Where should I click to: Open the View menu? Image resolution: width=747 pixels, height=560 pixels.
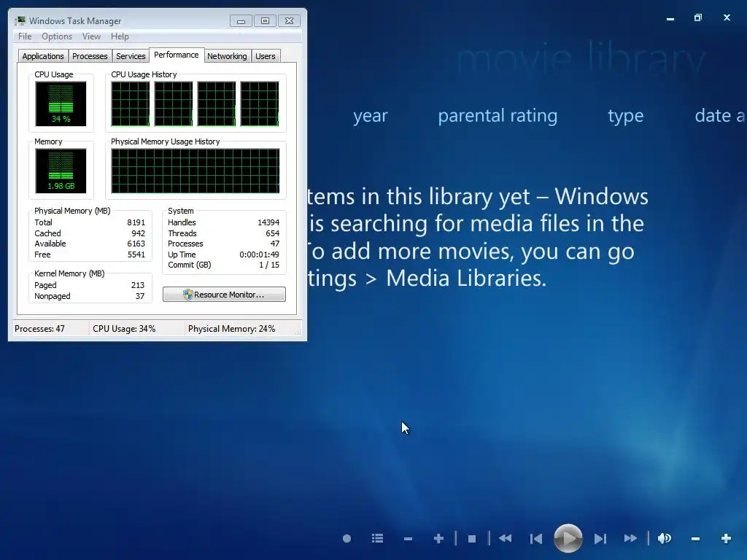click(x=91, y=36)
